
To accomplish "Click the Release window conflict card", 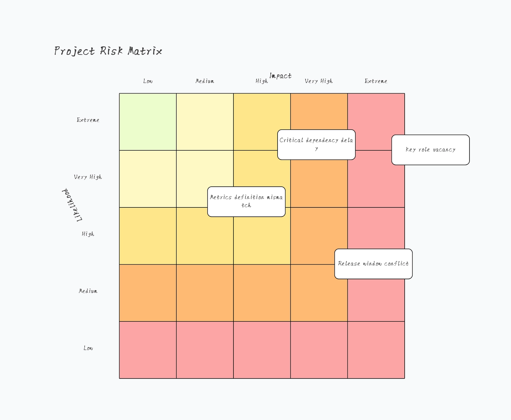I will coord(373,264).
